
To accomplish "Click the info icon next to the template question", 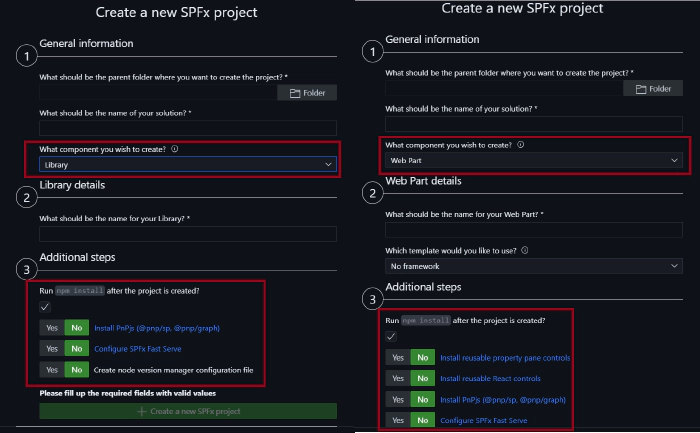I will pos(523,250).
